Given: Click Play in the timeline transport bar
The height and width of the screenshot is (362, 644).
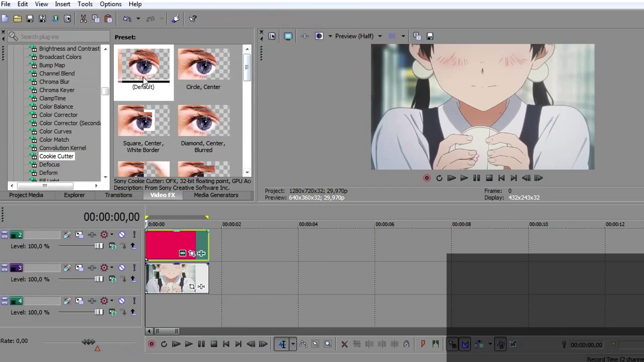Looking at the screenshot, I should coord(189,344).
